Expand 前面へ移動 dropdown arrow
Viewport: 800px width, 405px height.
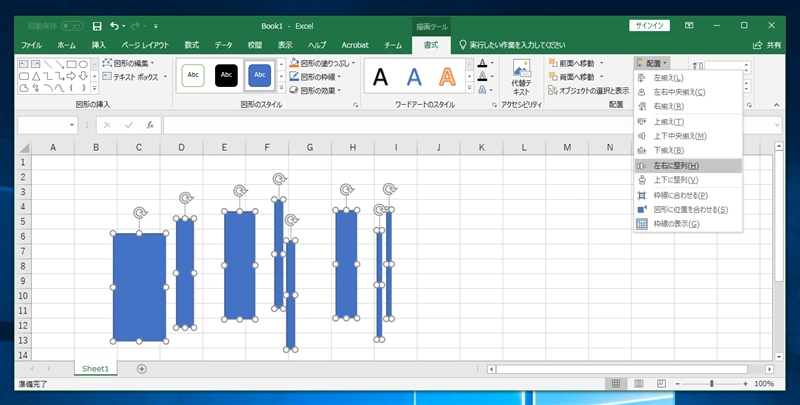[601, 63]
